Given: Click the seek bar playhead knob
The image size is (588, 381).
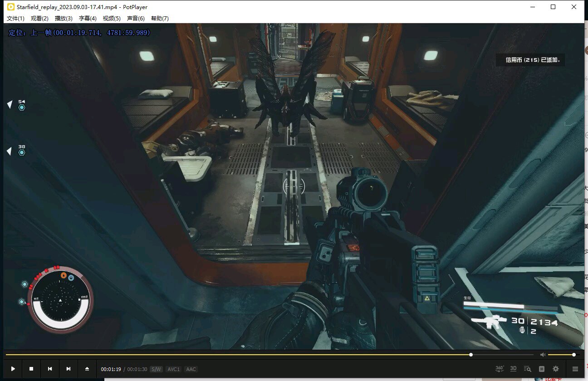Looking at the screenshot, I should tap(471, 355).
